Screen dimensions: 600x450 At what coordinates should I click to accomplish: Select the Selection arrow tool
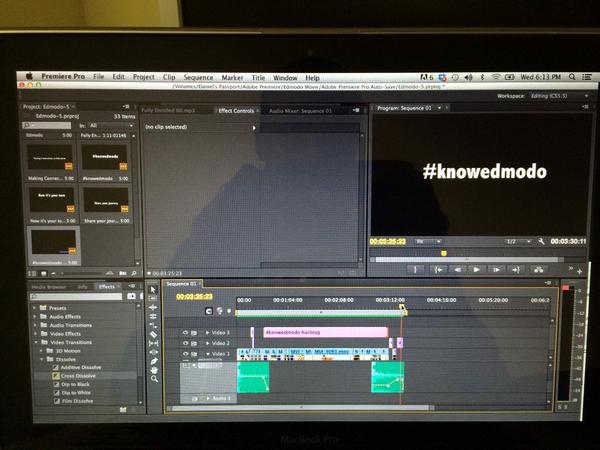pos(153,289)
